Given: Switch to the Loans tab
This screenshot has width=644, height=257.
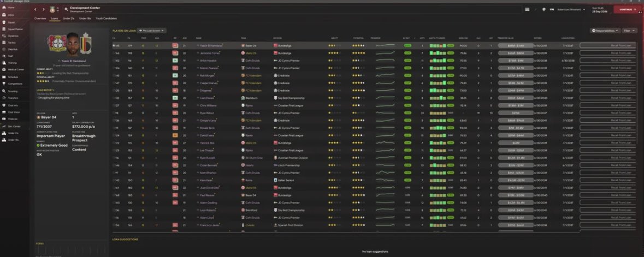Looking at the screenshot, I should click(x=54, y=19).
